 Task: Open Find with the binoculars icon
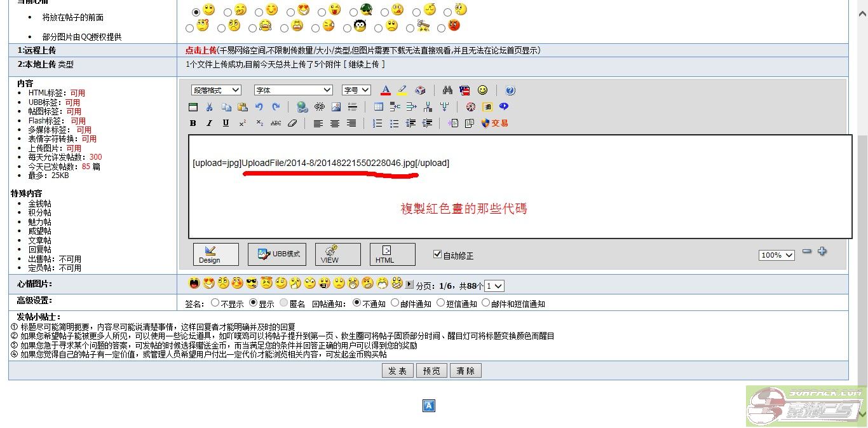click(x=447, y=90)
